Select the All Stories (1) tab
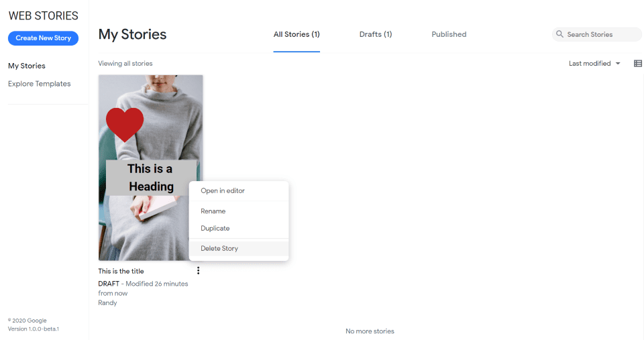The height and width of the screenshot is (340, 644). point(297,34)
